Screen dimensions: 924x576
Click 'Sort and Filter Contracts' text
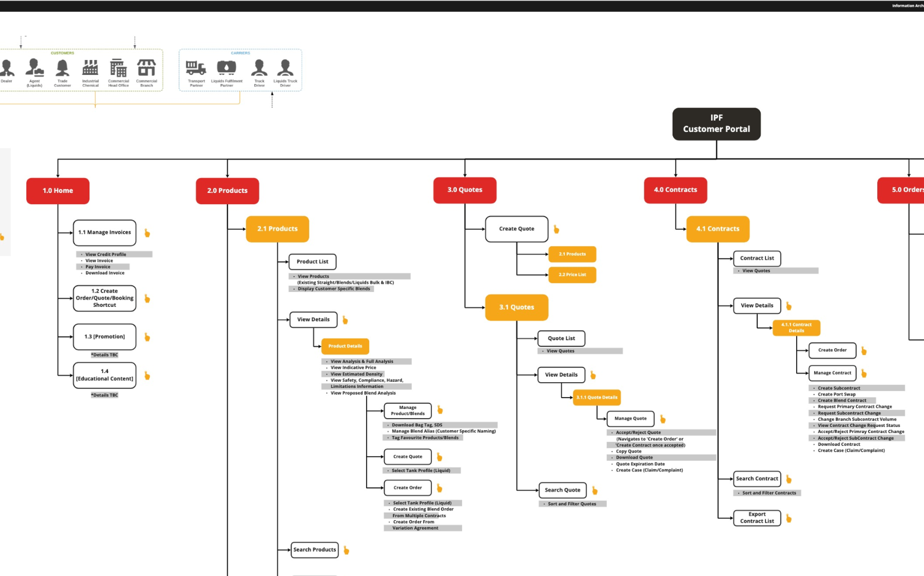click(x=769, y=493)
